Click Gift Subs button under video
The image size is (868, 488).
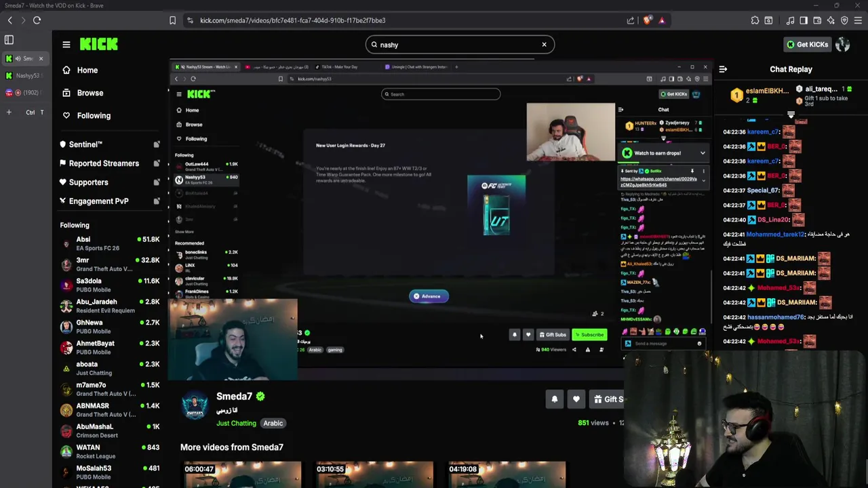607,399
